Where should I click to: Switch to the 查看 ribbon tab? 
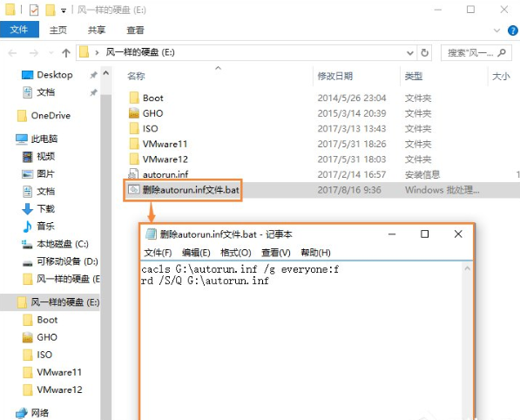click(x=135, y=30)
